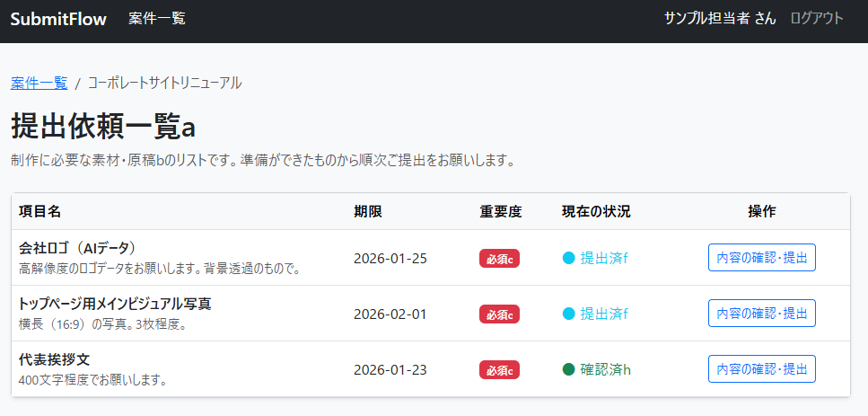The height and width of the screenshot is (416, 868).
Task: Open 内容の確認・提出 for トップページ用メインビジュアル写真
Action: (761, 314)
